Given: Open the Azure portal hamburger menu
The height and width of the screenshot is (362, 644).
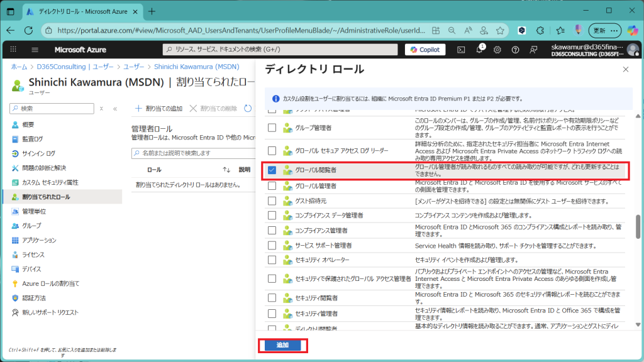Looking at the screenshot, I should [35, 50].
